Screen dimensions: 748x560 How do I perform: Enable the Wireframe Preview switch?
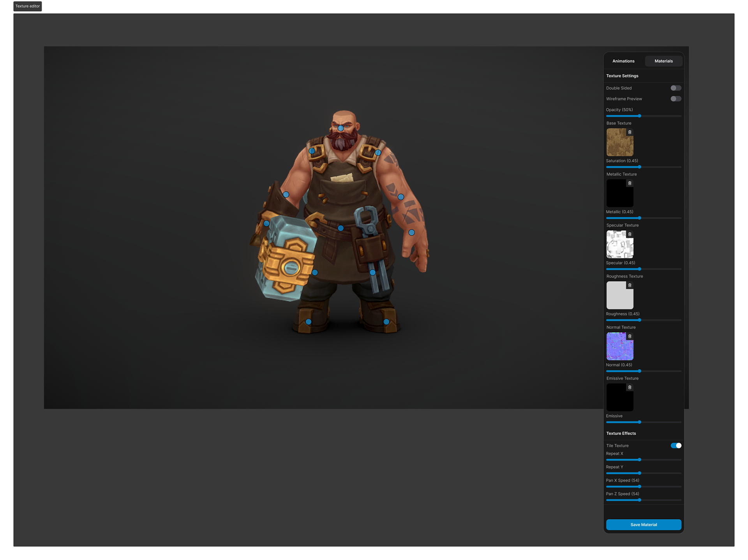pyautogui.click(x=676, y=99)
